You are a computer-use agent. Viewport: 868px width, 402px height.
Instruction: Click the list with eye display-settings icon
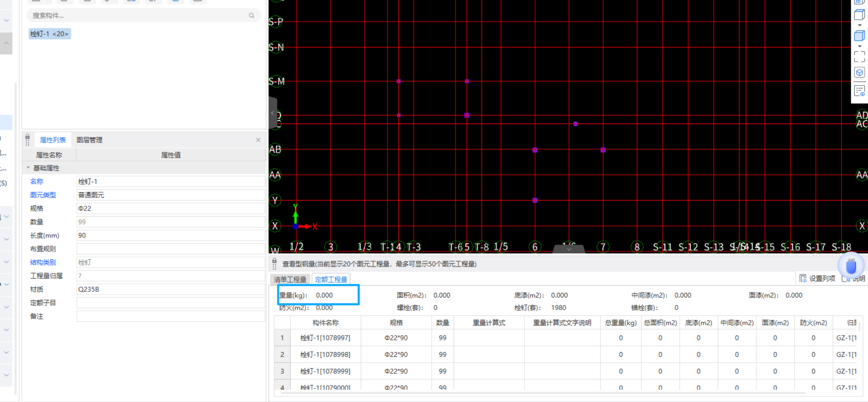[859, 91]
